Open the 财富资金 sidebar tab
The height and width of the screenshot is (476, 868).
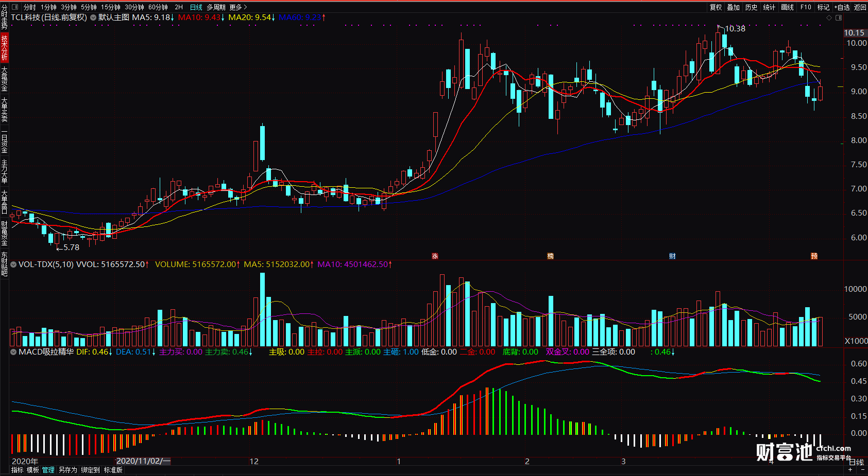pos(4,233)
